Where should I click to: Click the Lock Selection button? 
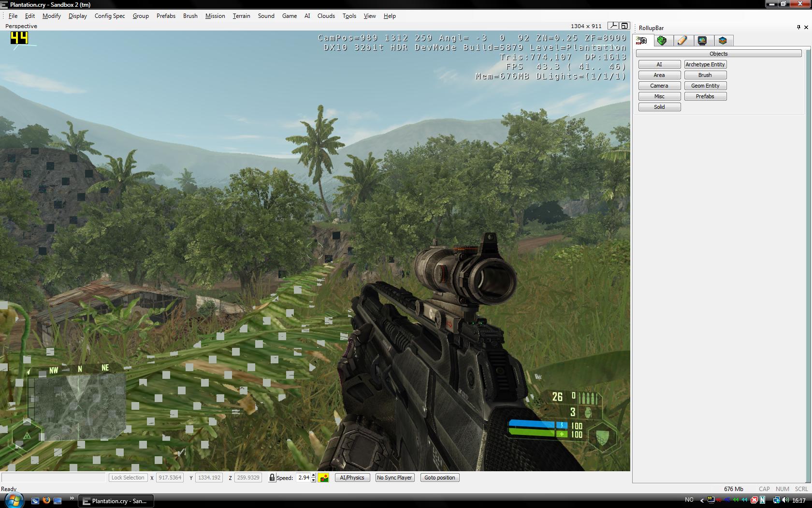[x=128, y=478]
